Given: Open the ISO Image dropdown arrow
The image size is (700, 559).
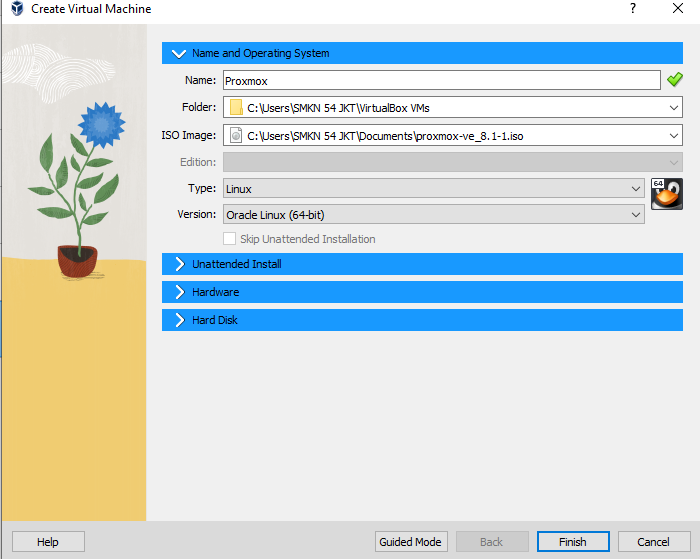Looking at the screenshot, I should [x=674, y=136].
